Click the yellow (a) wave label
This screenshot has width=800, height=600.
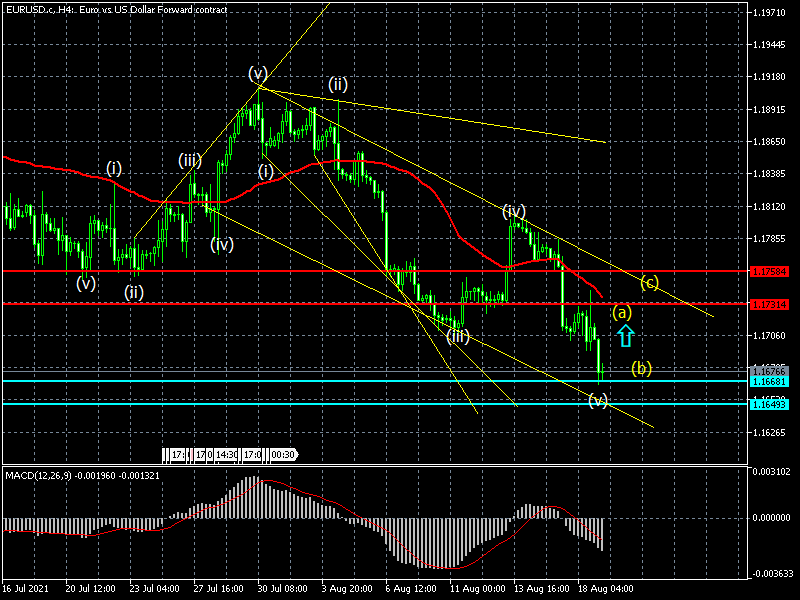pos(622,312)
